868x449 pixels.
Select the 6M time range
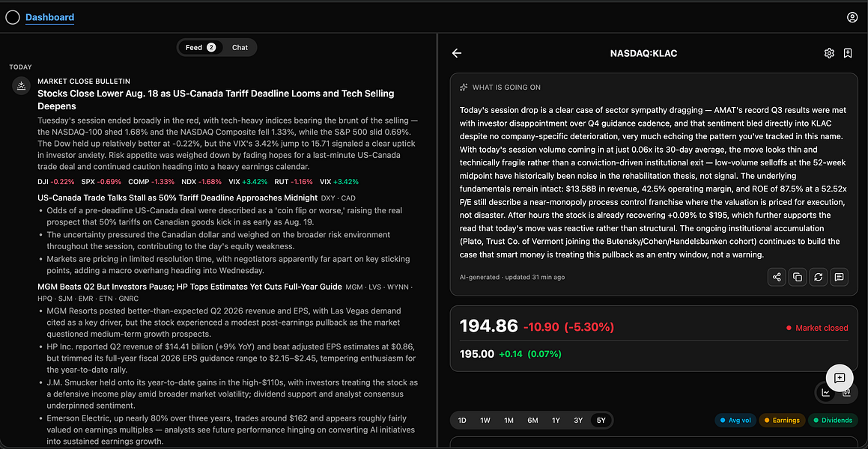point(532,421)
